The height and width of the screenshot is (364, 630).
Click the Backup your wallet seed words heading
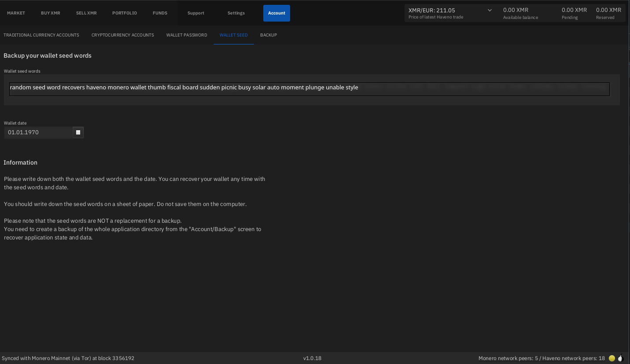pyautogui.click(x=48, y=56)
